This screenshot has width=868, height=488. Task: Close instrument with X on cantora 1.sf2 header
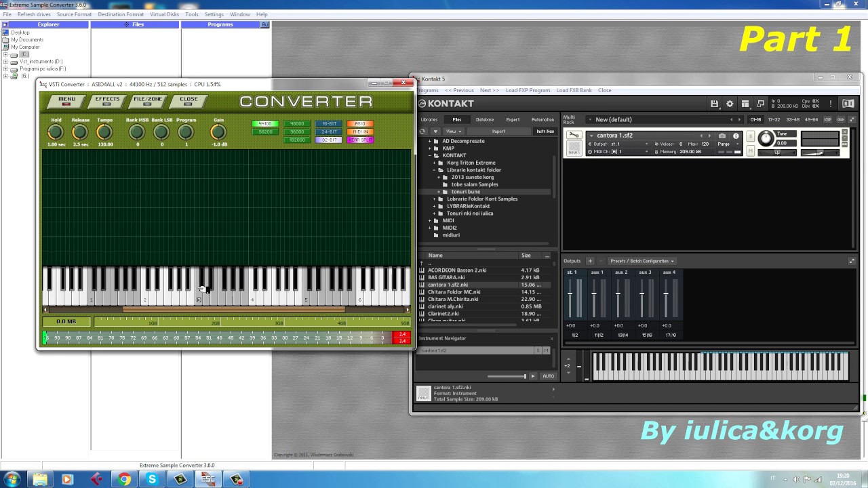(845, 131)
